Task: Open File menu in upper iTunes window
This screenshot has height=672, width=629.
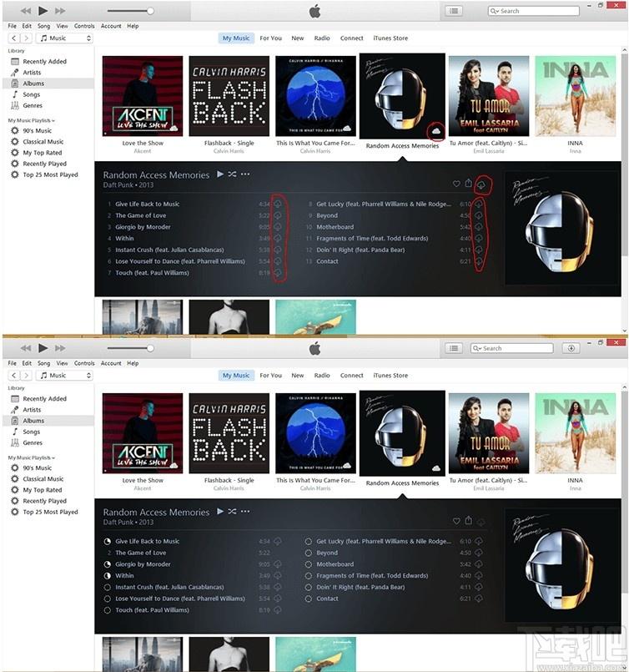Action: tap(13, 26)
